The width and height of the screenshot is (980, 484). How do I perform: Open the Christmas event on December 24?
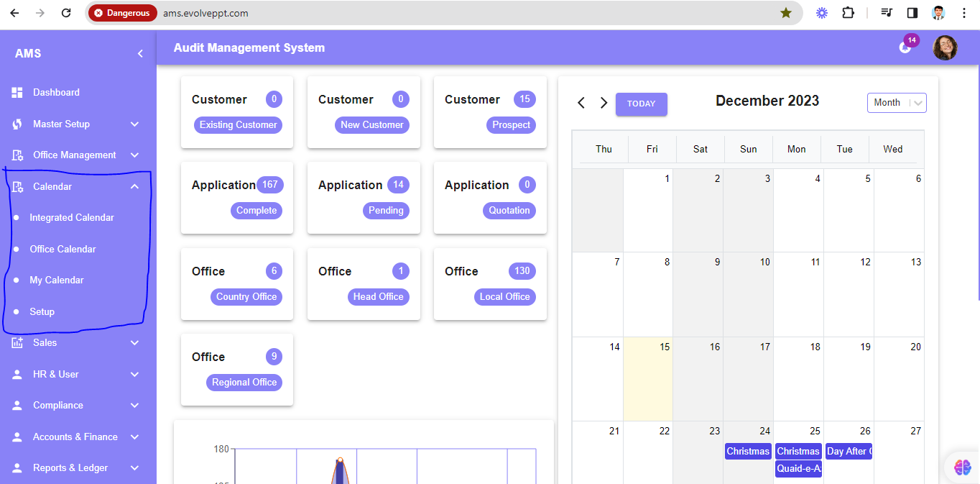(748, 451)
